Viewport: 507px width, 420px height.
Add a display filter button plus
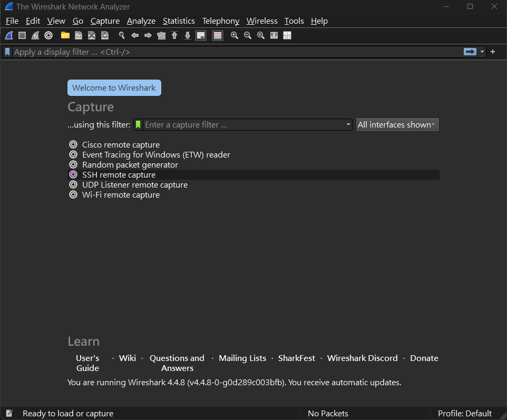click(x=493, y=52)
